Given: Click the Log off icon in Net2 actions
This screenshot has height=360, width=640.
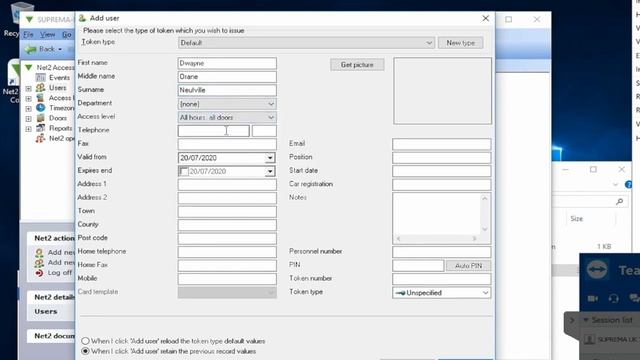Looking at the screenshot, I should point(39,273).
